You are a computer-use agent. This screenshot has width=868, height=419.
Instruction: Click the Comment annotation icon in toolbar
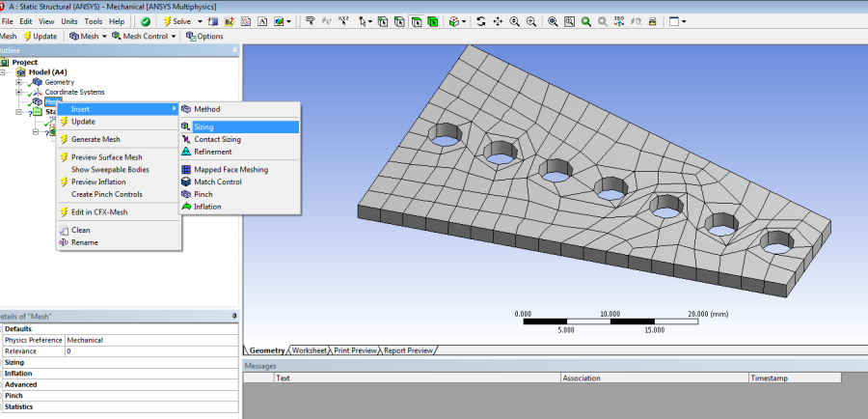(x=229, y=21)
